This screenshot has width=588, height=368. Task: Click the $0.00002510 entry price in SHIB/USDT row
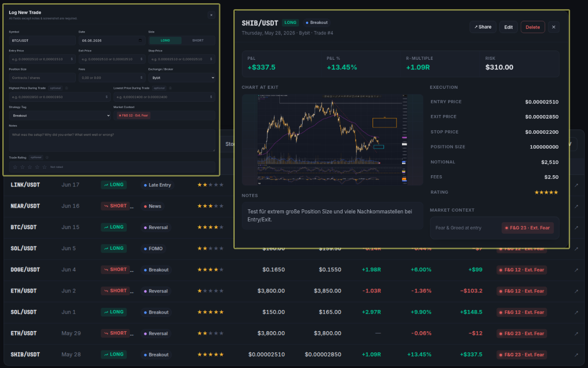(x=266, y=354)
